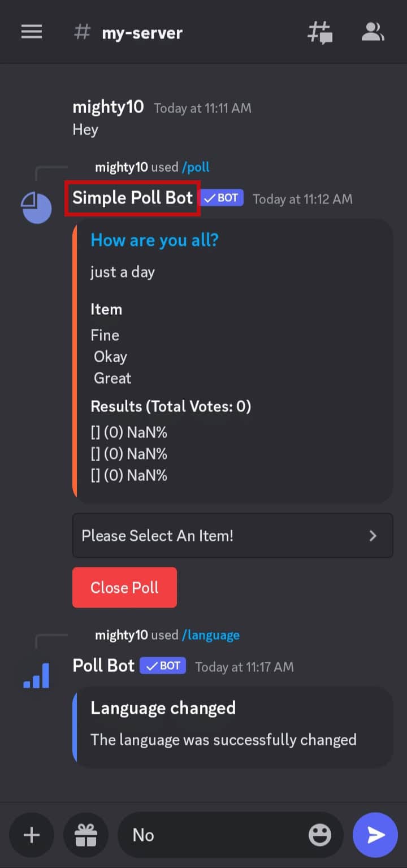Screen dimensions: 407x868
Task: Click the Simple Poll Bot pie-chart avatar
Action: 36,207
